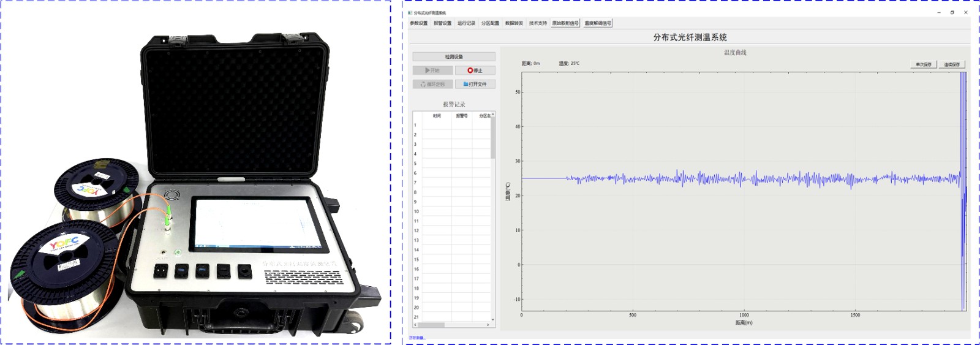The width and height of the screenshot is (980, 345).
Task: Click the continuous save (连续保存) button
Action: click(952, 64)
